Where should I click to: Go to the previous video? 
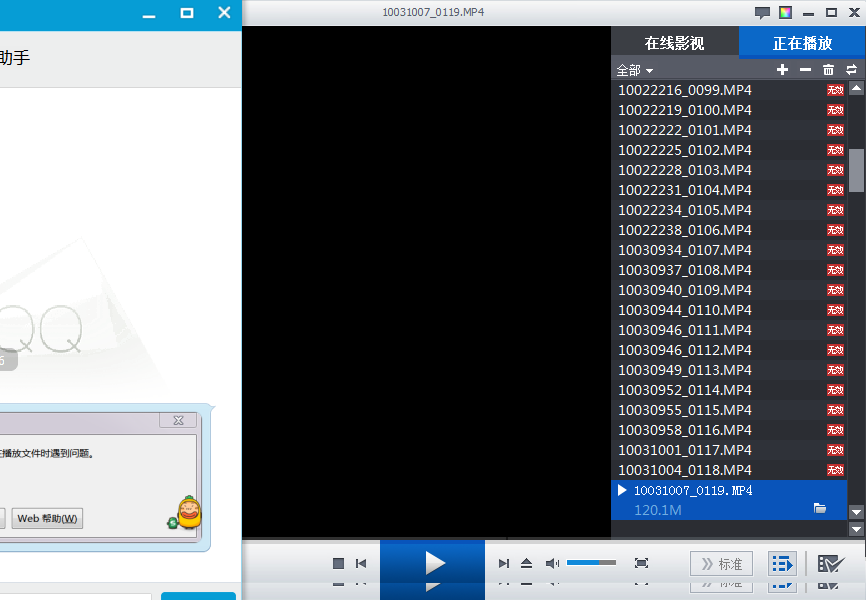click(x=361, y=563)
